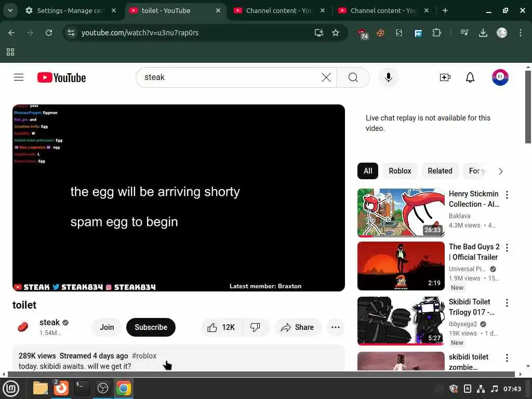Clear the search box with the X
Viewport: 532px width, 399px height.
click(x=326, y=77)
